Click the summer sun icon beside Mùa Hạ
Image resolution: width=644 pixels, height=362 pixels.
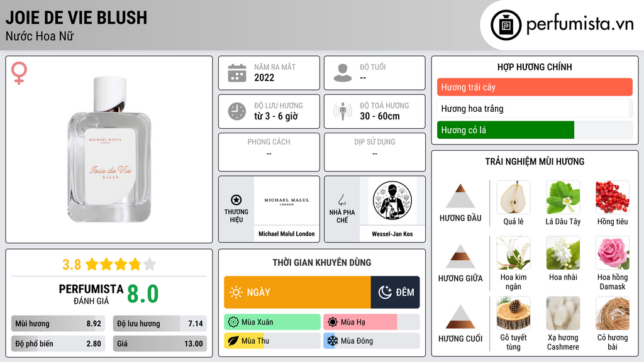click(333, 322)
